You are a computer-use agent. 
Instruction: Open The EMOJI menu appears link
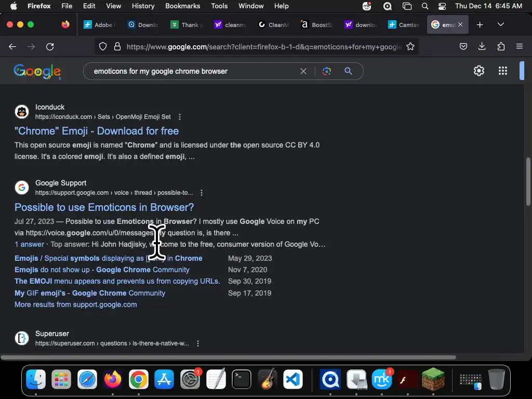(x=117, y=281)
